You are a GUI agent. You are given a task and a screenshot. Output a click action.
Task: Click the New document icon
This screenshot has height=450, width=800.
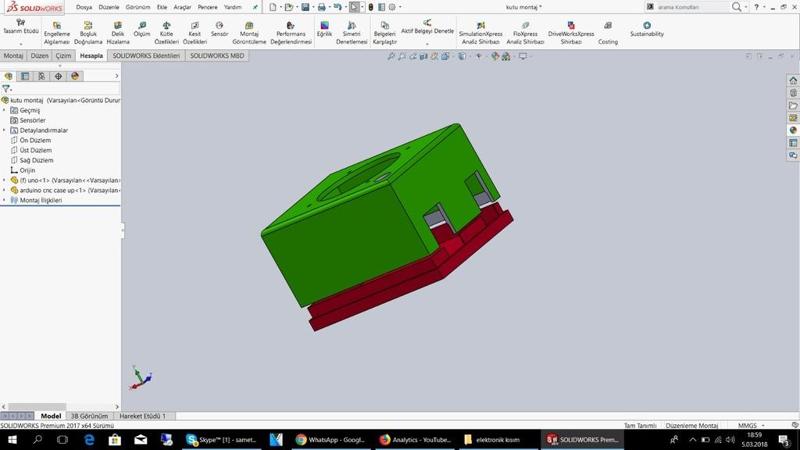tap(273, 7)
